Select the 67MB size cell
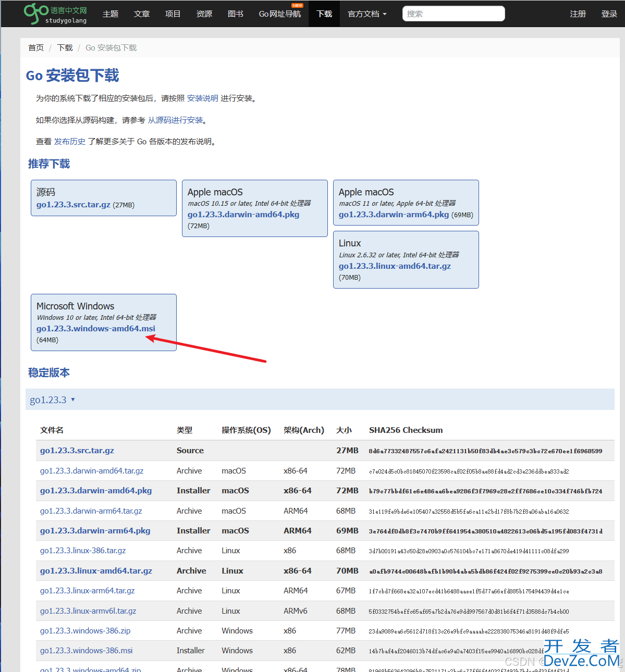The width and height of the screenshot is (625, 672). (346, 591)
